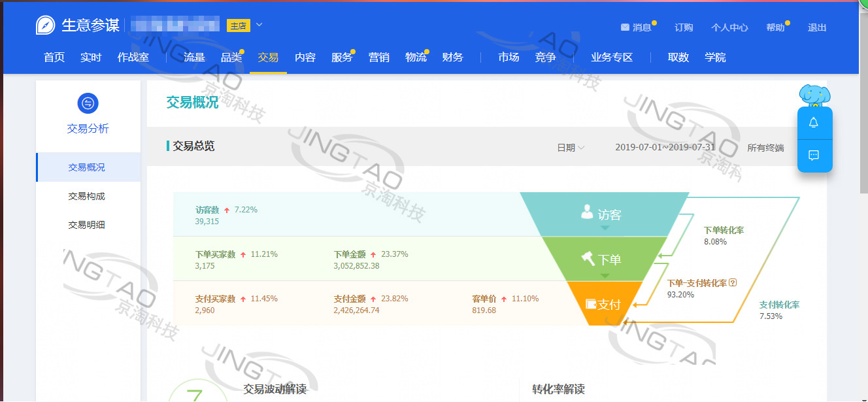The width and height of the screenshot is (868, 402).
Task: Click the 生意参谋 compass logo icon
Action: [x=45, y=25]
